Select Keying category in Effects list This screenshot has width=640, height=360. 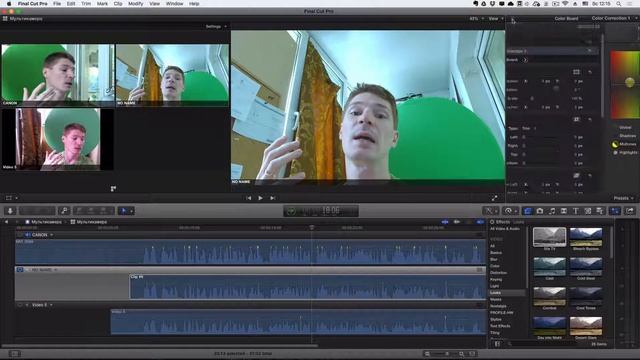tap(496, 280)
